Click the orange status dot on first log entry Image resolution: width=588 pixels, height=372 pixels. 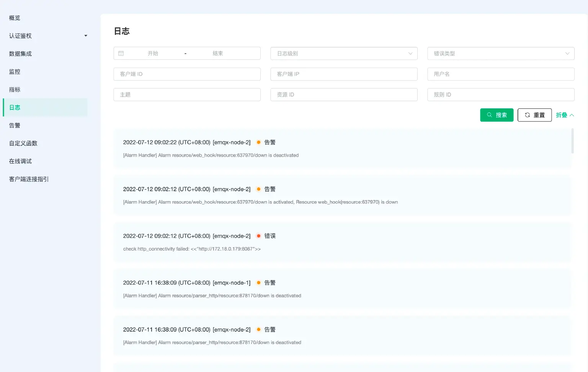pos(259,142)
